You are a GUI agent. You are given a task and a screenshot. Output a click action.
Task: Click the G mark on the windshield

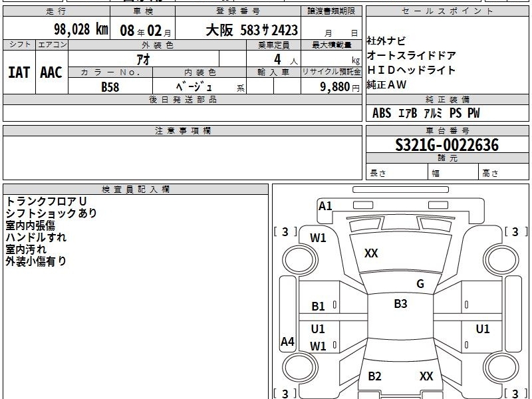click(420, 284)
